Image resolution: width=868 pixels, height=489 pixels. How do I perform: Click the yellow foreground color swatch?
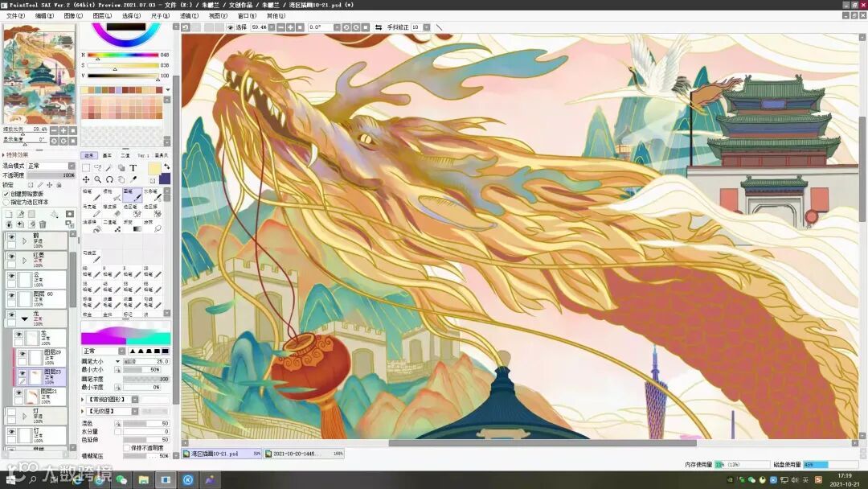click(154, 168)
